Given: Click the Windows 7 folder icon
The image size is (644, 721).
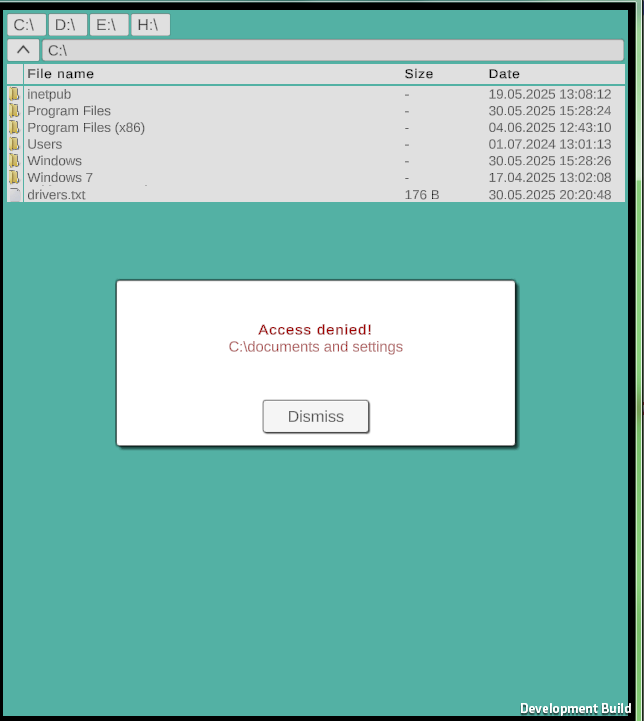Looking at the screenshot, I should [x=14, y=177].
